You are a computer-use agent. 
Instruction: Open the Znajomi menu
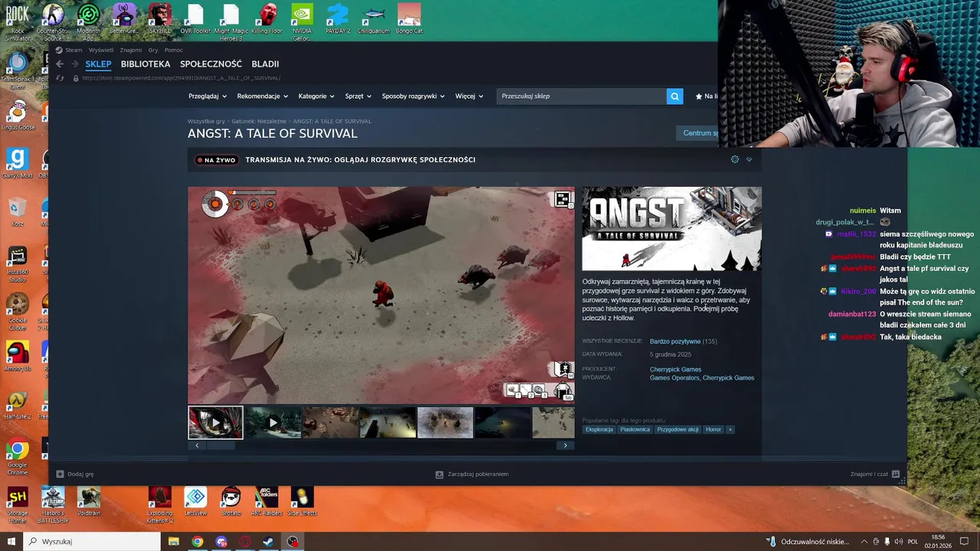pos(131,51)
